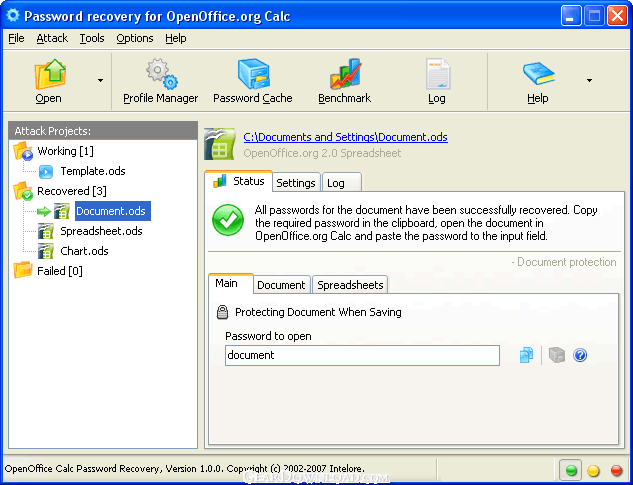The image size is (633, 485).
Task: Switch to the Log tab
Action: [342, 183]
